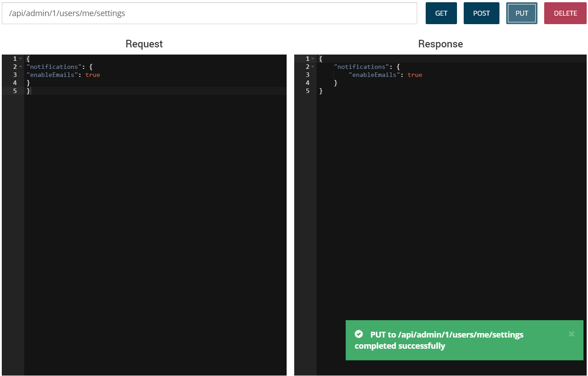588x376 pixels.
Task: Click the Response panel heading
Action: pyautogui.click(x=440, y=44)
